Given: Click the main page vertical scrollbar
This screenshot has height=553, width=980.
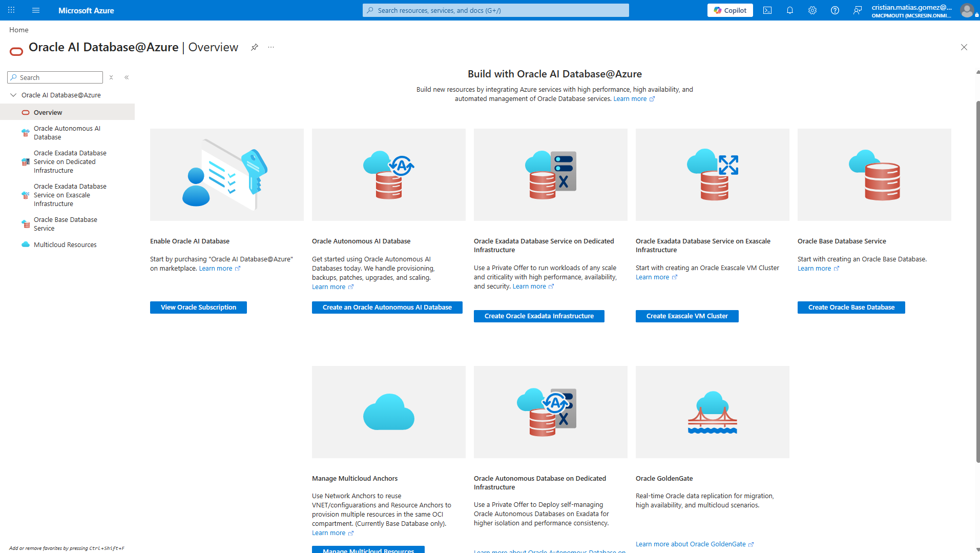Looking at the screenshot, I should (x=977, y=282).
